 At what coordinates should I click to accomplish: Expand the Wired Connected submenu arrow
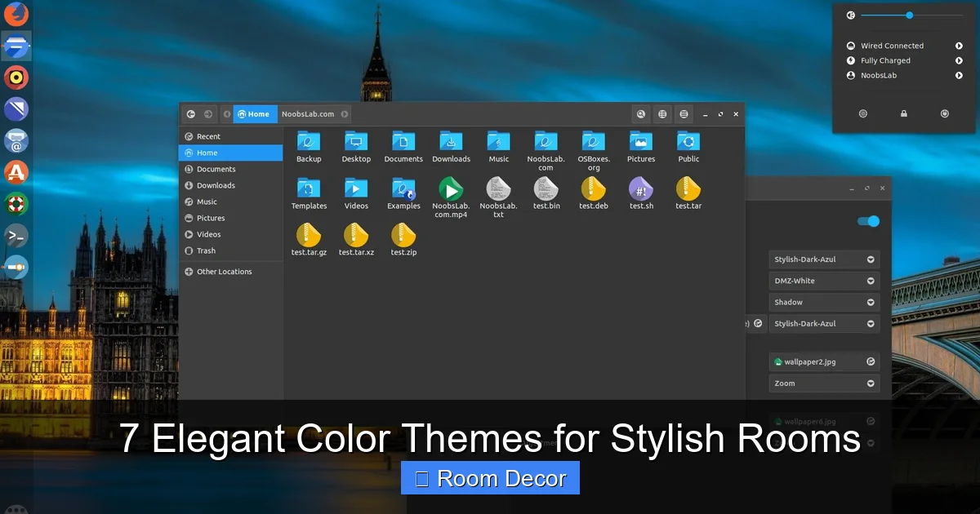(x=959, y=47)
